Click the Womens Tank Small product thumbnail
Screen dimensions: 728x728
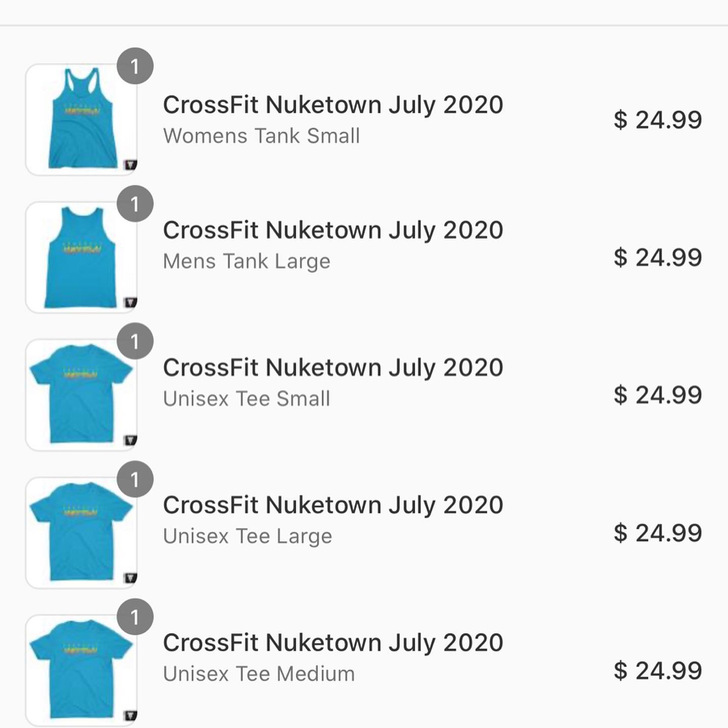pyautogui.click(x=81, y=120)
